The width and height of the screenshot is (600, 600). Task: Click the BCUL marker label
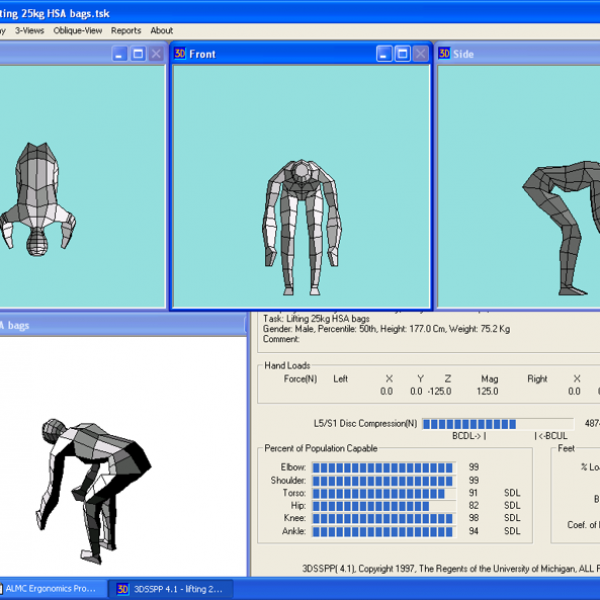551,436
